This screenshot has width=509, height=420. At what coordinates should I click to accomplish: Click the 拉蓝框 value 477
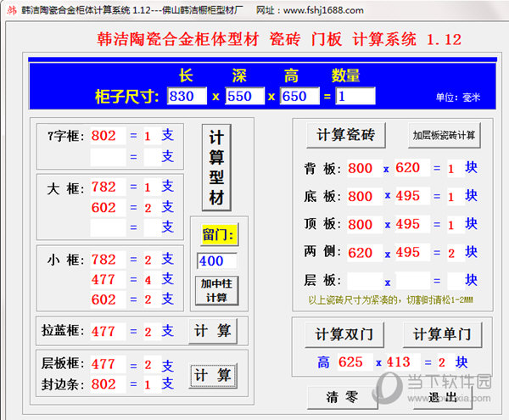pos(108,332)
